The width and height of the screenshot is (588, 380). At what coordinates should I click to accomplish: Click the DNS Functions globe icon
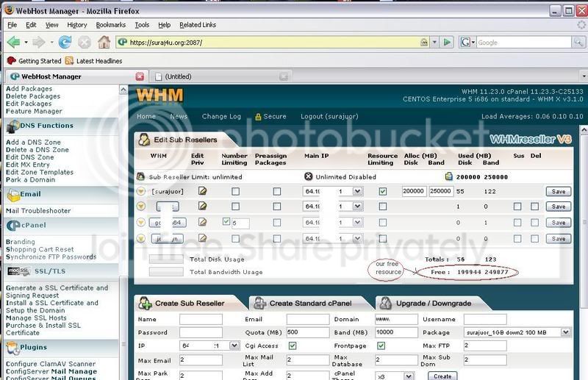point(12,126)
